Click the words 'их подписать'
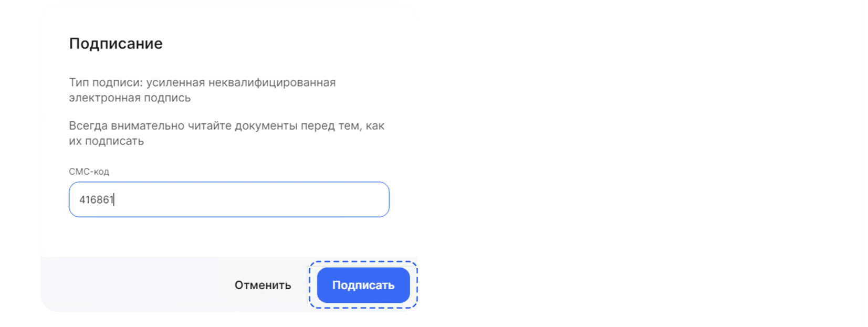 [x=106, y=141]
